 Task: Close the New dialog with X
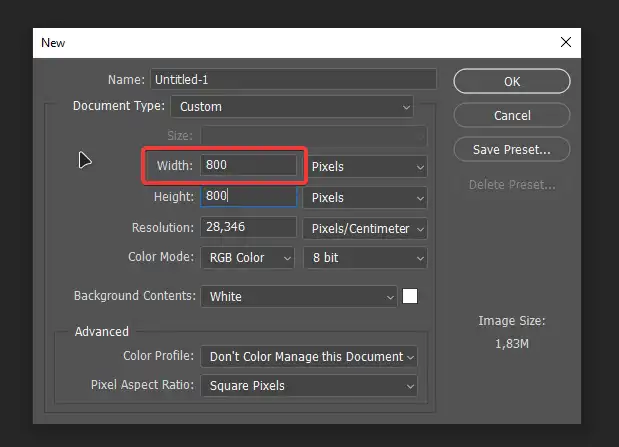(566, 43)
